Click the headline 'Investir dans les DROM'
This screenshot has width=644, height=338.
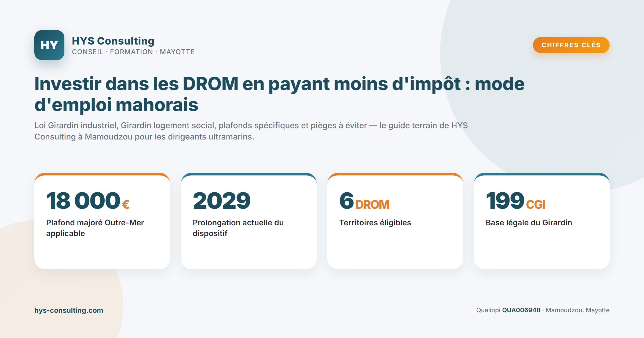tap(279, 94)
